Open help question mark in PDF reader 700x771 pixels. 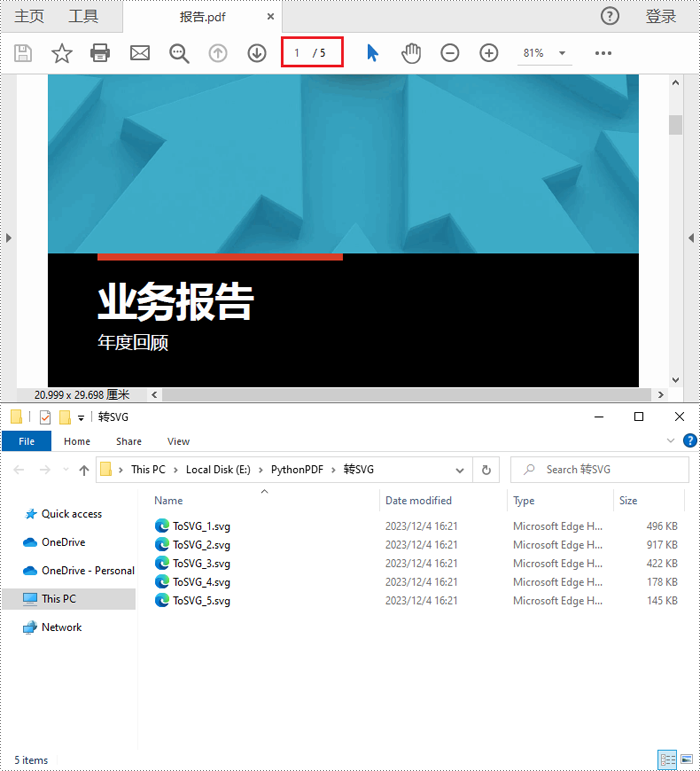tap(610, 16)
